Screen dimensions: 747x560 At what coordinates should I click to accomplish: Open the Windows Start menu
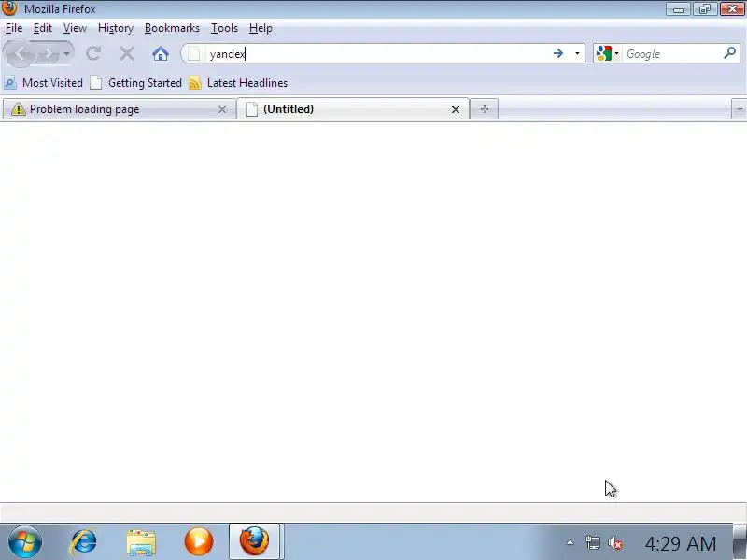point(25,542)
